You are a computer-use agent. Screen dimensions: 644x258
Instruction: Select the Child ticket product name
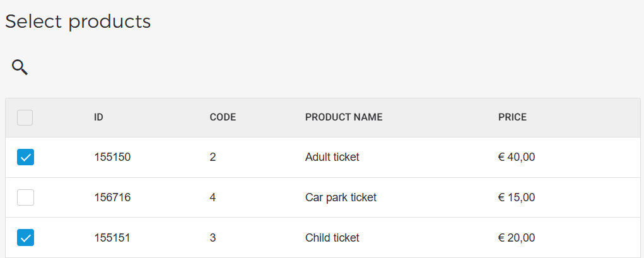tap(332, 238)
